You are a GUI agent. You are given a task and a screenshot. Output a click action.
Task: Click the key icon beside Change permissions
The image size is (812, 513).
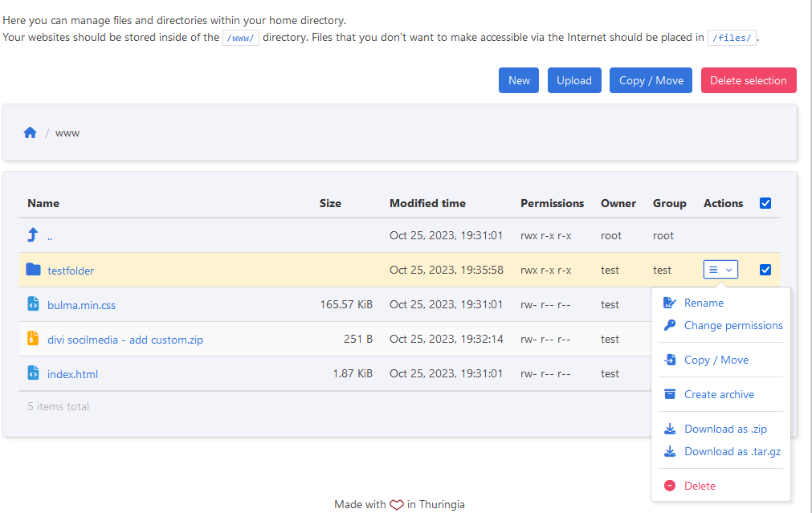tap(670, 325)
